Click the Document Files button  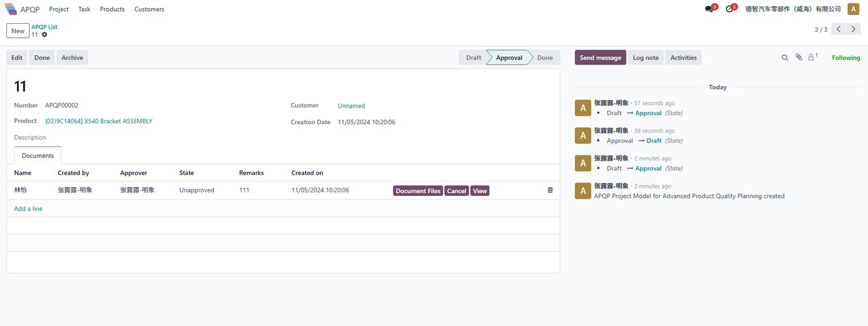tap(418, 191)
